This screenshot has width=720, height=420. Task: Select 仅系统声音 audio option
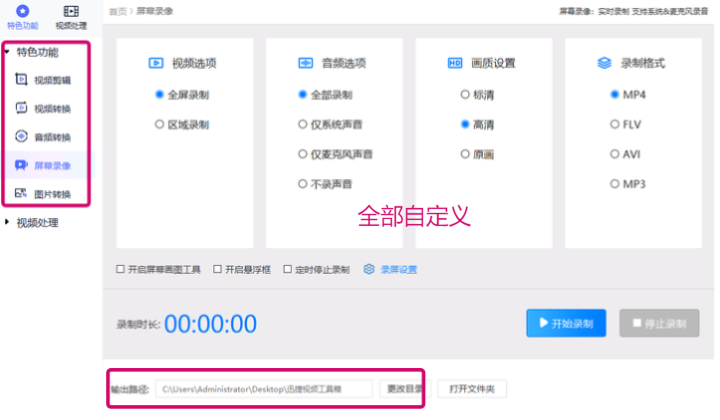point(330,124)
